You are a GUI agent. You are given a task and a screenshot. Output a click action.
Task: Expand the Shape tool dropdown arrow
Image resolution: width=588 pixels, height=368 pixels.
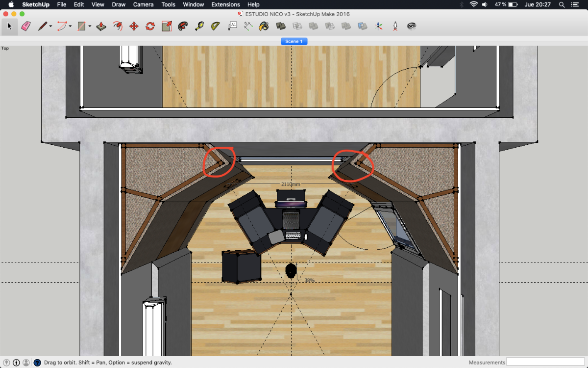click(90, 26)
